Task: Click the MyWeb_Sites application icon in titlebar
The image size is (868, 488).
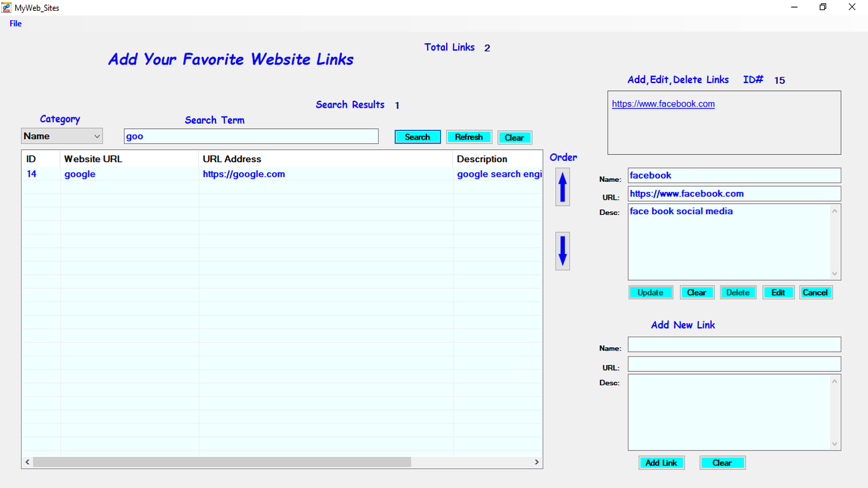Action: click(x=6, y=7)
